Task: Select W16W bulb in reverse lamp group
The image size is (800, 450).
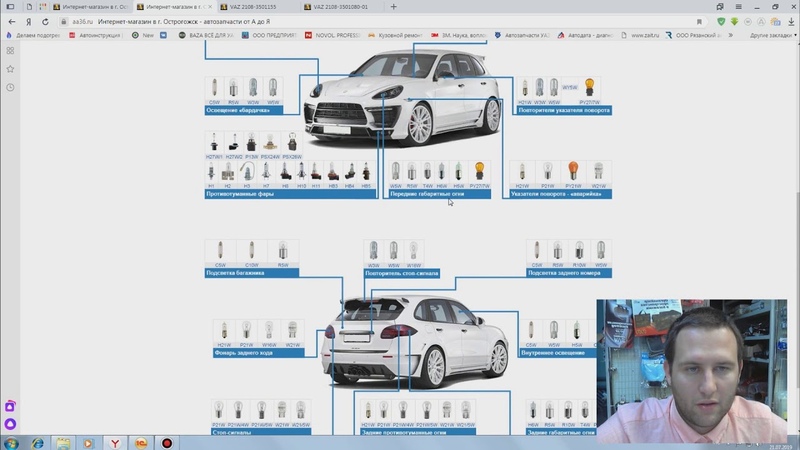Action: coord(269,332)
